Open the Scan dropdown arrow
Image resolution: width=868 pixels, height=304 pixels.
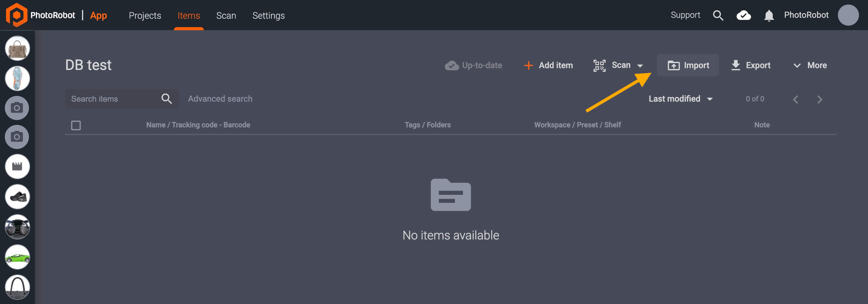[x=640, y=66]
